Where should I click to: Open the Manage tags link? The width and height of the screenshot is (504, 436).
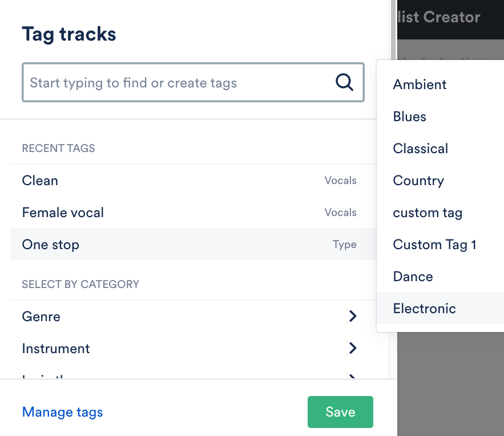[62, 412]
